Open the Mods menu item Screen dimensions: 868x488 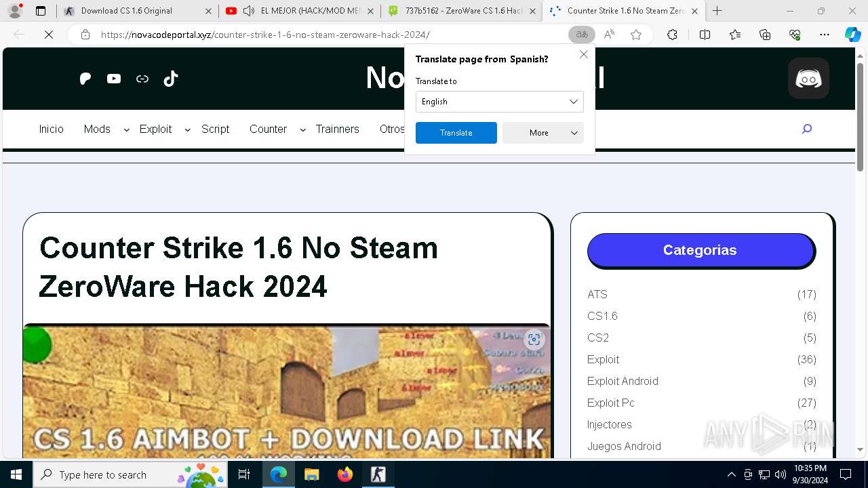tap(97, 129)
